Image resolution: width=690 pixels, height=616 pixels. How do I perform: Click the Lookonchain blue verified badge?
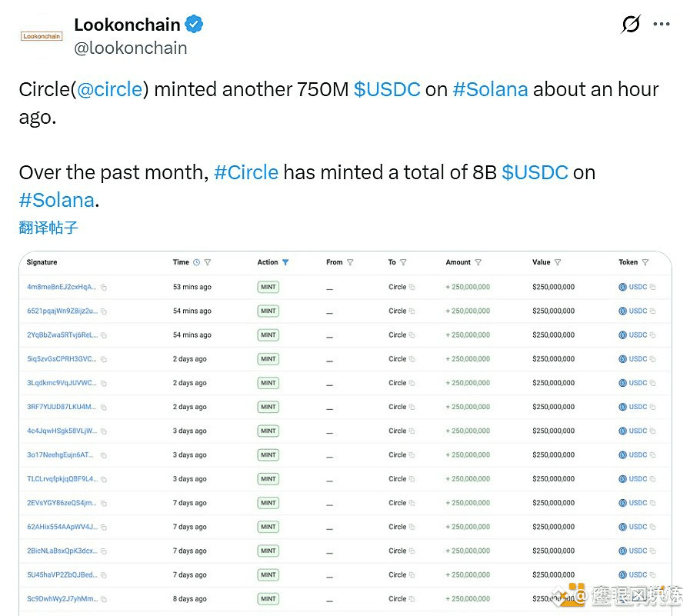click(195, 25)
